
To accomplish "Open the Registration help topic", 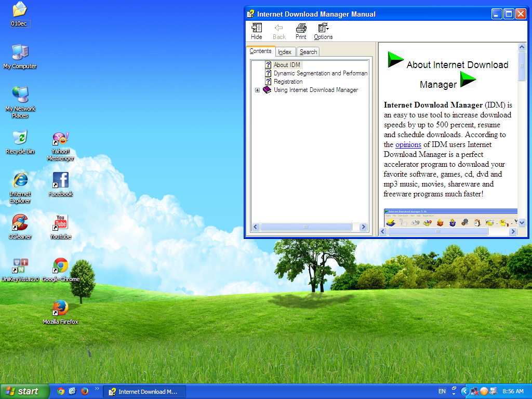I will tap(288, 82).
